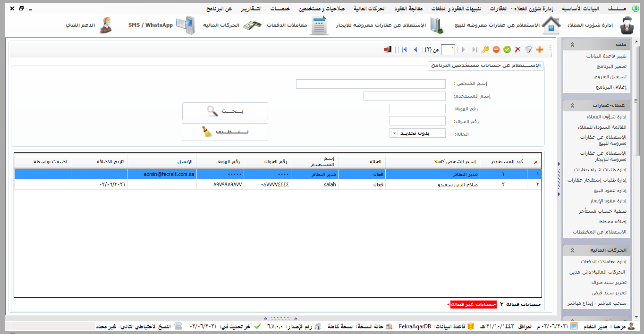Open the الحالة status dropdown
This screenshot has width=644, height=334.
pyautogui.click(x=395, y=134)
